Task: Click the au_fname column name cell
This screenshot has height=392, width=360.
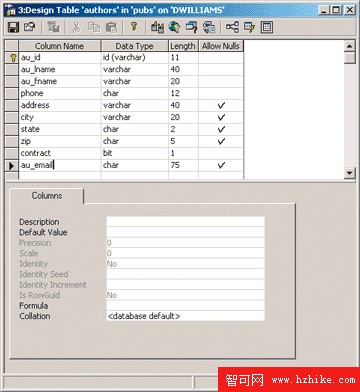Action: (x=60, y=82)
